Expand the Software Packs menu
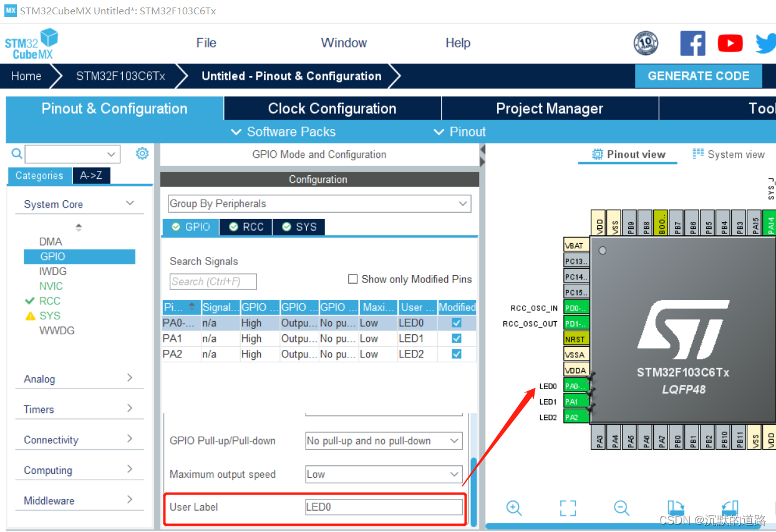776x532 pixels. coord(283,132)
